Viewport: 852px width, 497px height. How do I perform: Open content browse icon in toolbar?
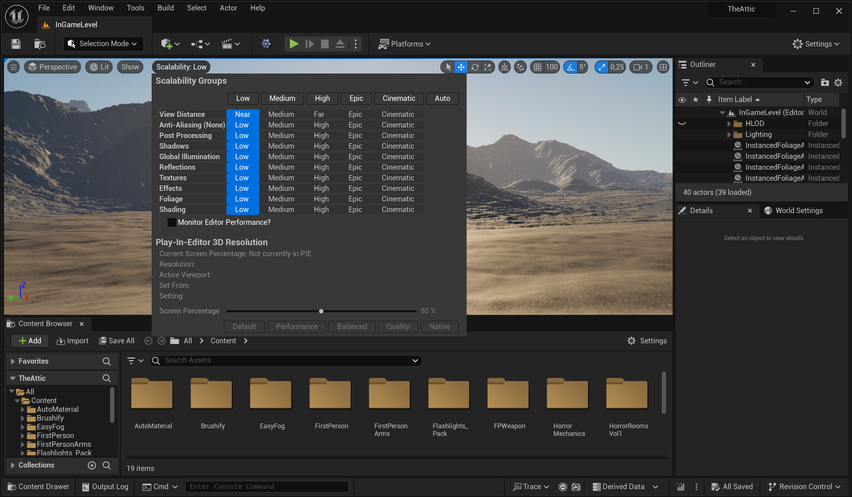[40, 44]
